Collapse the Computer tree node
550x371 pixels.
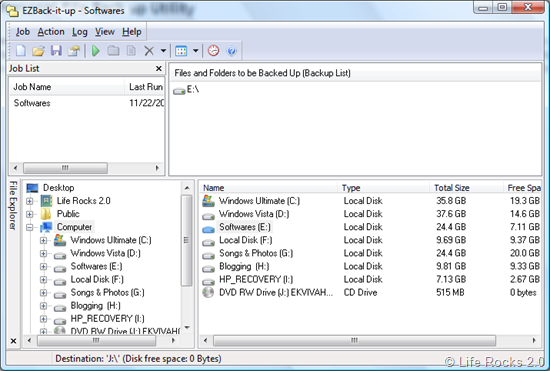coord(29,228)
